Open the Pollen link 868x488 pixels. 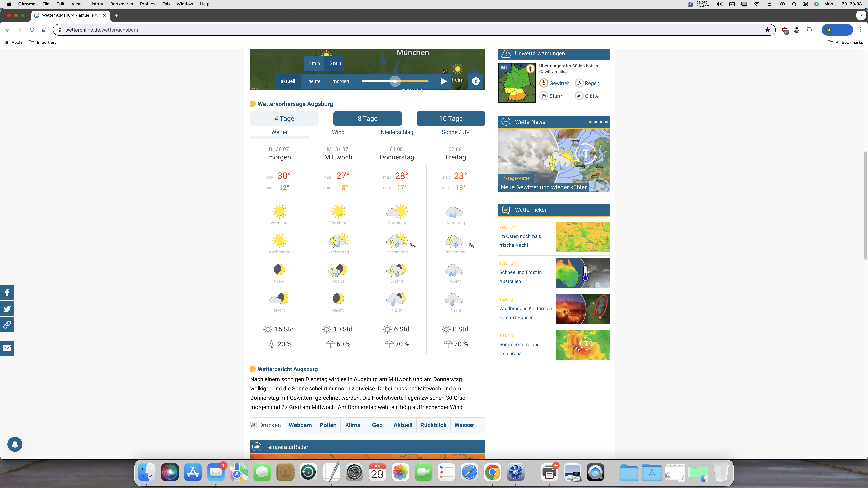[x=328, y=425]
